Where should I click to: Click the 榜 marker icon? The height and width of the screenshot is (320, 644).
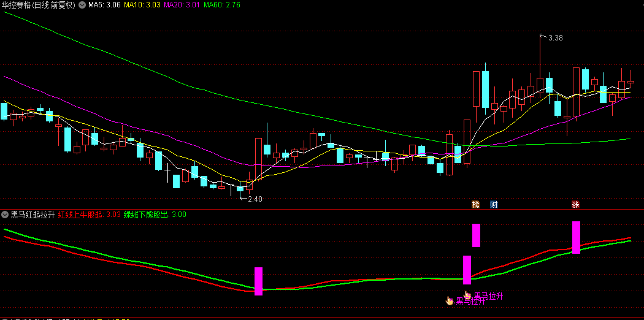tap(476, 204)
